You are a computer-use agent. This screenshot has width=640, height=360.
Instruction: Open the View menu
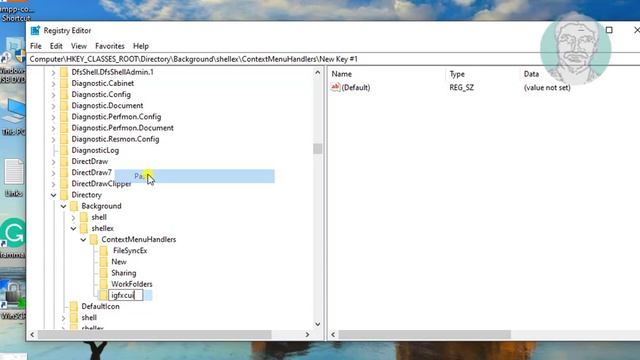[78, 46]
